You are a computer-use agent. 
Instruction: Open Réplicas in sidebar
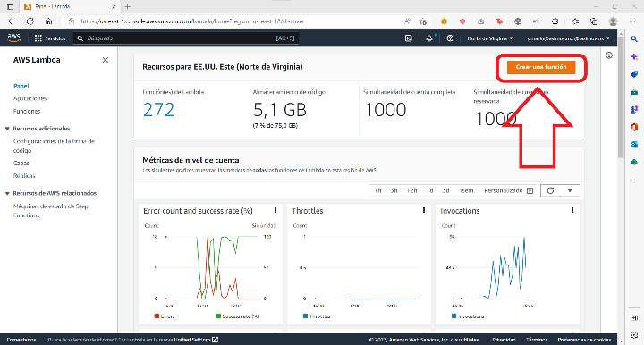[x=24, y=175]
